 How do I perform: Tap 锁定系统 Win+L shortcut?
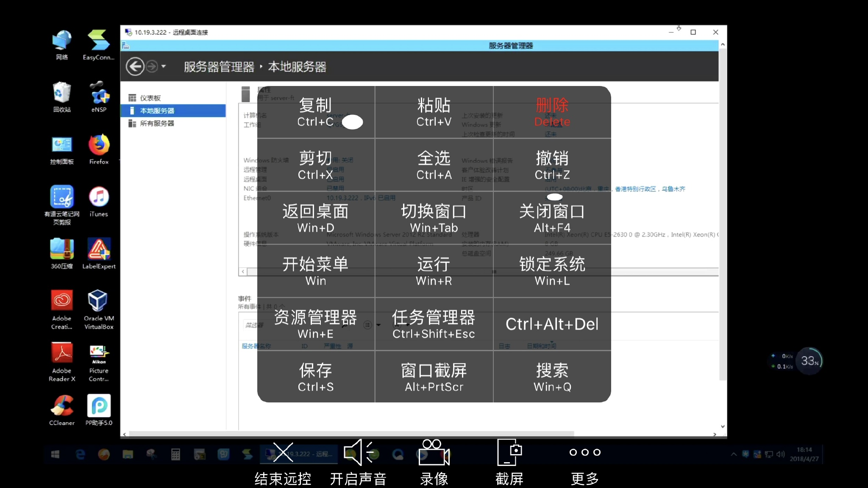[x=552, y=271]
